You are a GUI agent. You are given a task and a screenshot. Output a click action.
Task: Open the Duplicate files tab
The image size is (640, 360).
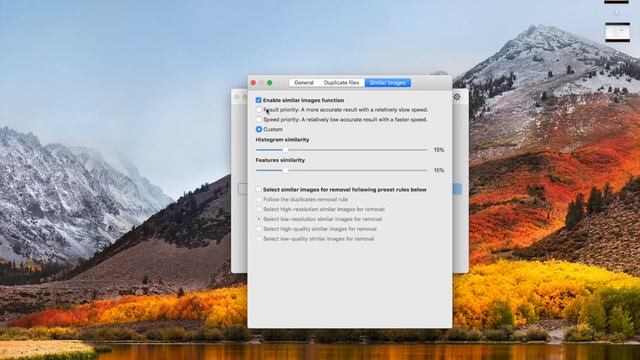[x=341, y=83]
